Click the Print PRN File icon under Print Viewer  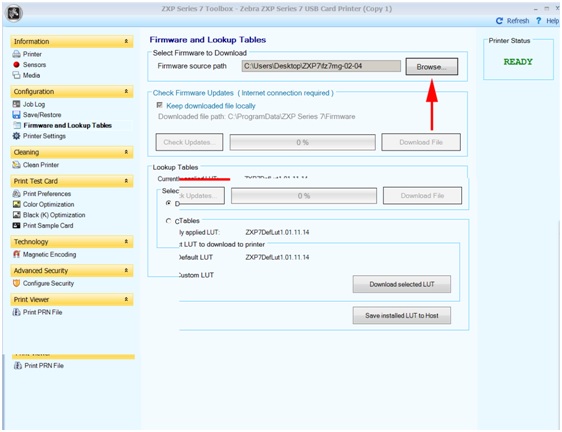click(16, 312)
